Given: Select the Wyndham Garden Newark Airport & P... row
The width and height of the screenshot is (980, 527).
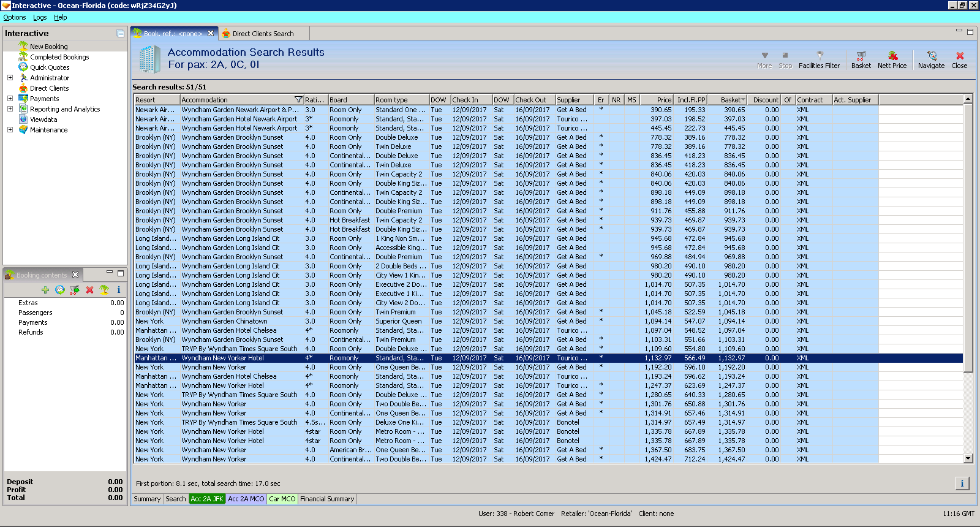Looking at the screenshot, I should coord(548,110).
